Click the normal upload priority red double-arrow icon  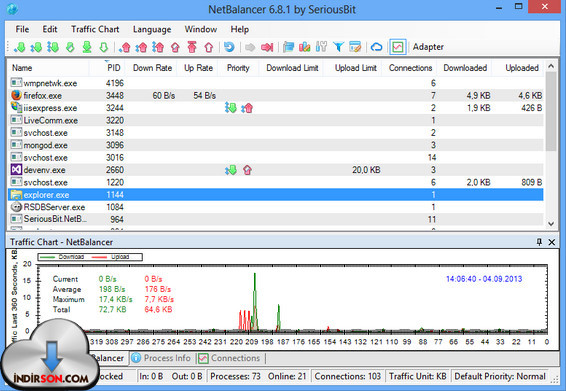pyautogui.click(x=141, y=47)
